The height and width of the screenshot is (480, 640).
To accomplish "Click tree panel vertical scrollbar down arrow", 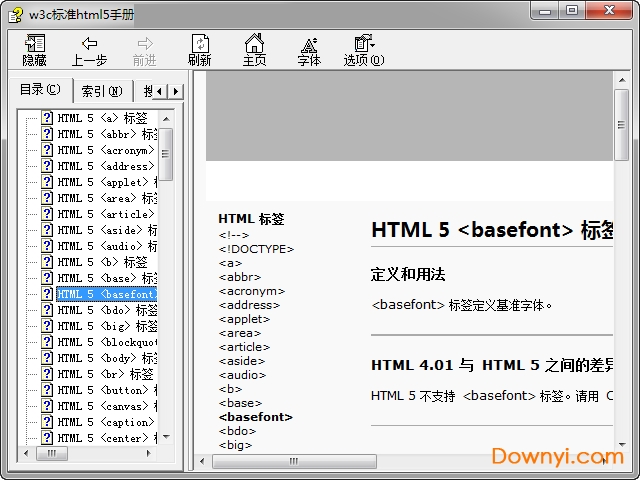I will (166, 437).
